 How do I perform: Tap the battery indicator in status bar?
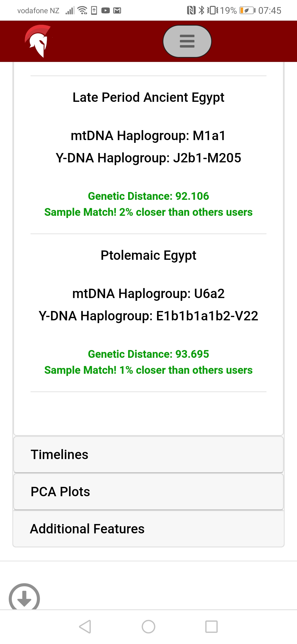[247, 10]
